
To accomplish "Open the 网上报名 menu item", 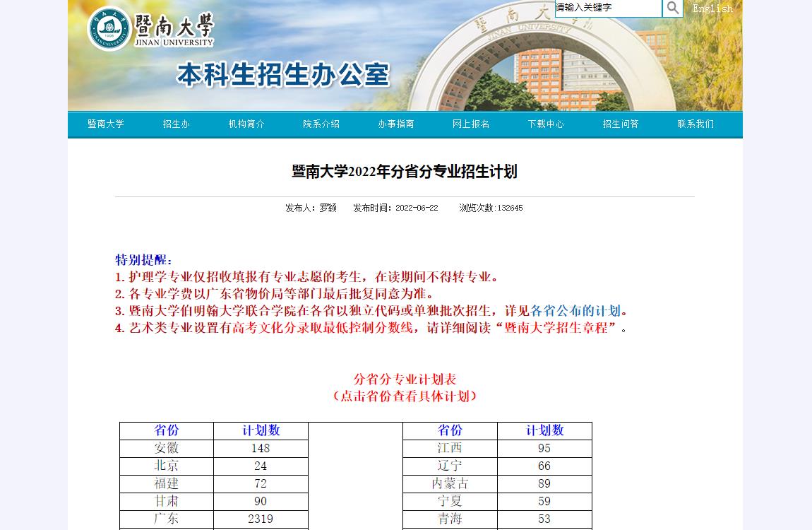I will [471, 124].
